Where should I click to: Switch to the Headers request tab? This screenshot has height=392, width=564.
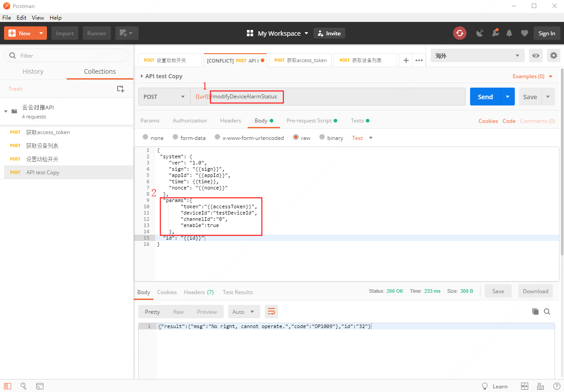tap(230, 121)
